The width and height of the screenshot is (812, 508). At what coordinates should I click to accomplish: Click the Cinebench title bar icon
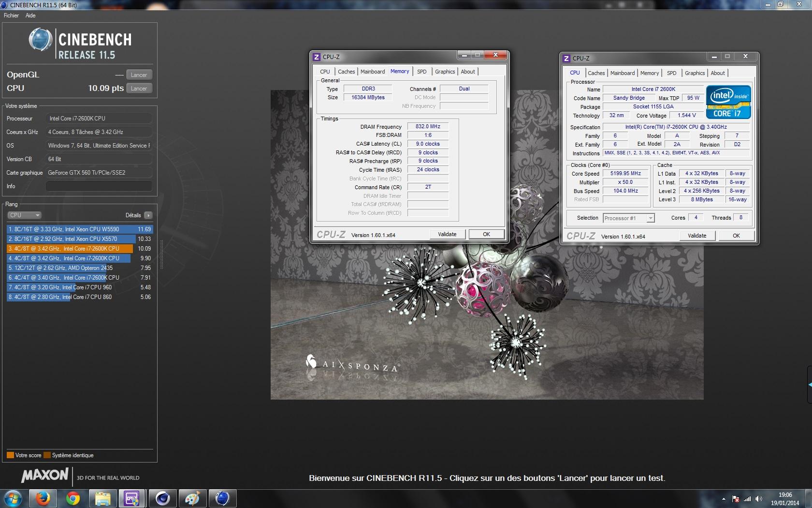tap(4, 5)
